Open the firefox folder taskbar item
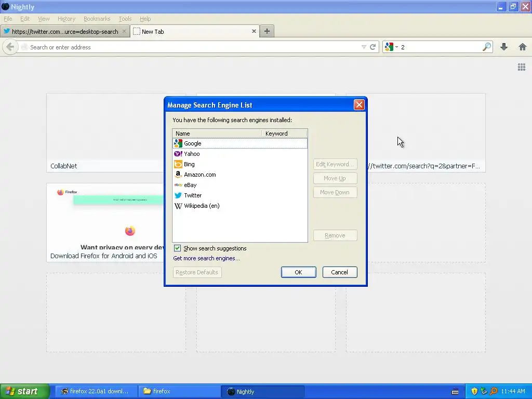 point(179,391)
